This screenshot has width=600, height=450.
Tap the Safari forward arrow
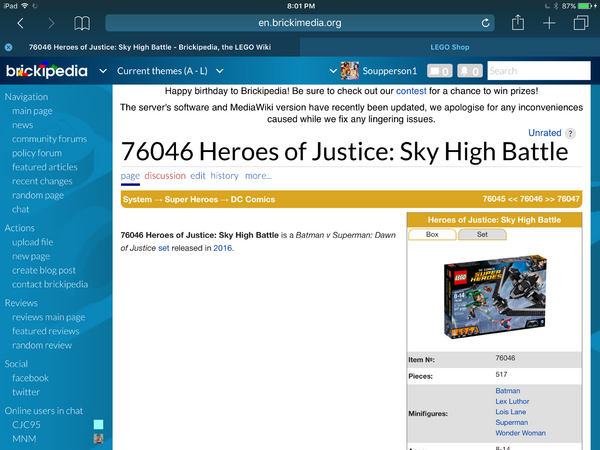[x=51, y=23]
